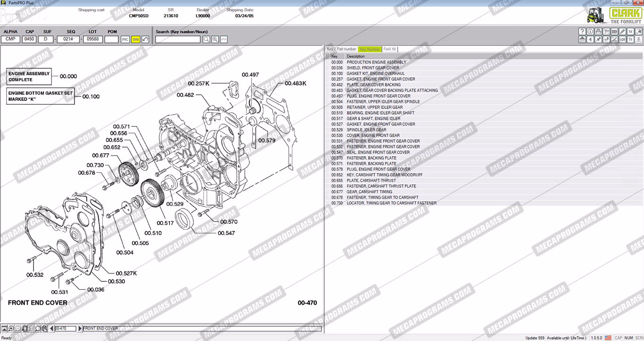Click the download arrow icon
This screenshot has width=644, height=341.
(x=639, y=40)
